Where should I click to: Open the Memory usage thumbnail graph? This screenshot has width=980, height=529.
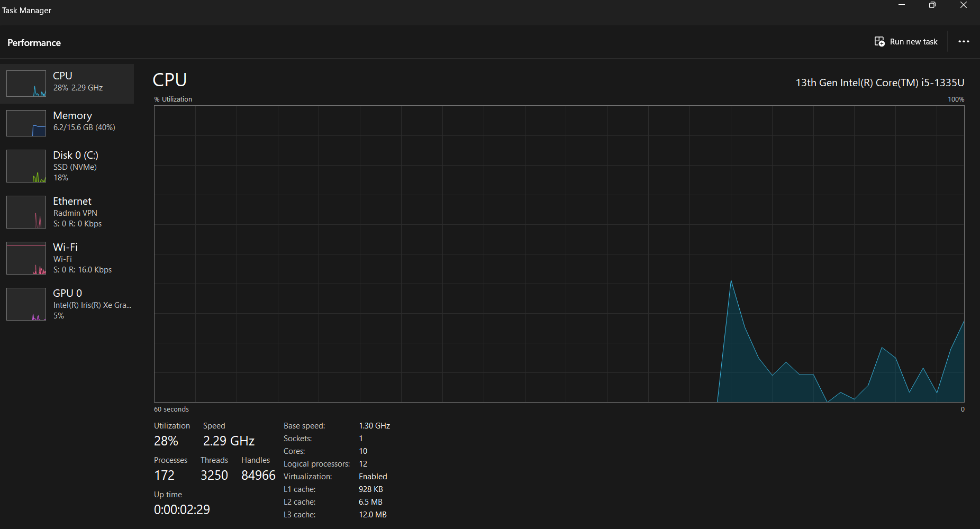(26, 123)
